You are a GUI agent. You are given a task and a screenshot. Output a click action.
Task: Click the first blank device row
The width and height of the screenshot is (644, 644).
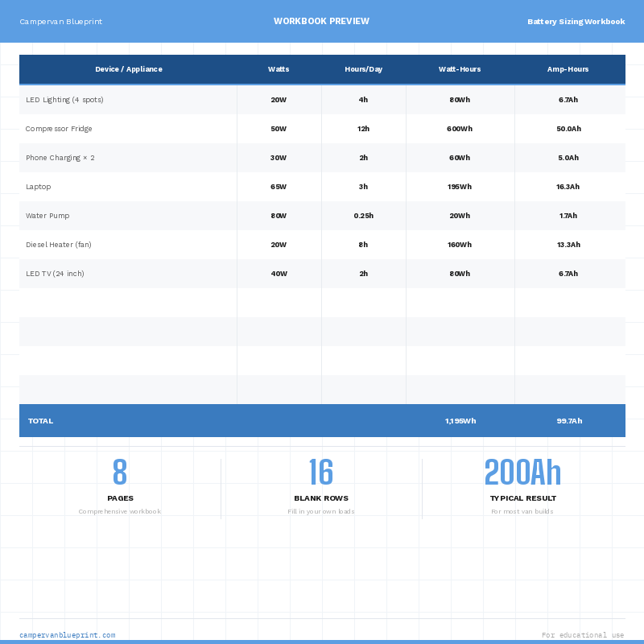click(129, 303)
